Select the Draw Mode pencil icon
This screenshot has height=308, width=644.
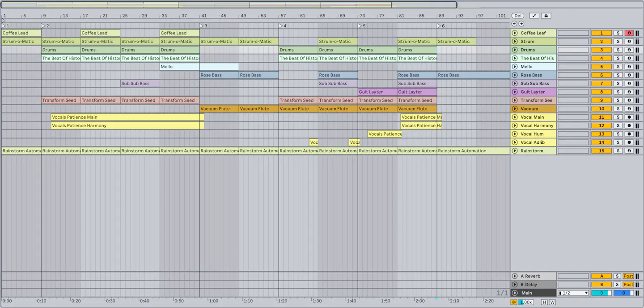click(x=534, y=15)
